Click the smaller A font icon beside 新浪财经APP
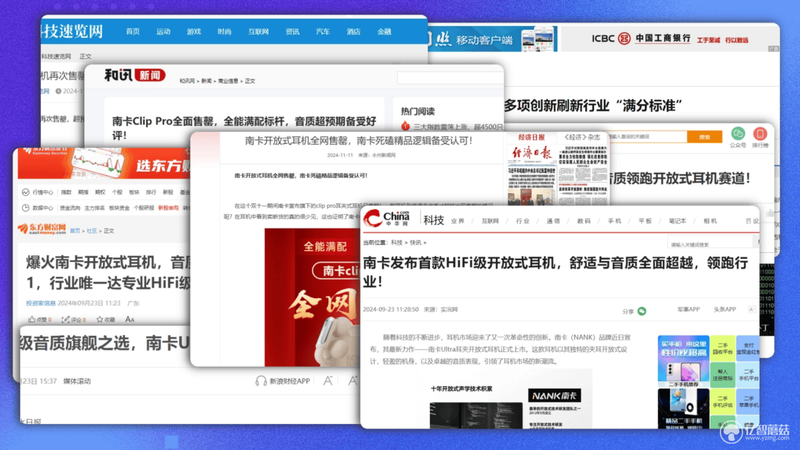 pyautogui.click(x=328, y=381)
